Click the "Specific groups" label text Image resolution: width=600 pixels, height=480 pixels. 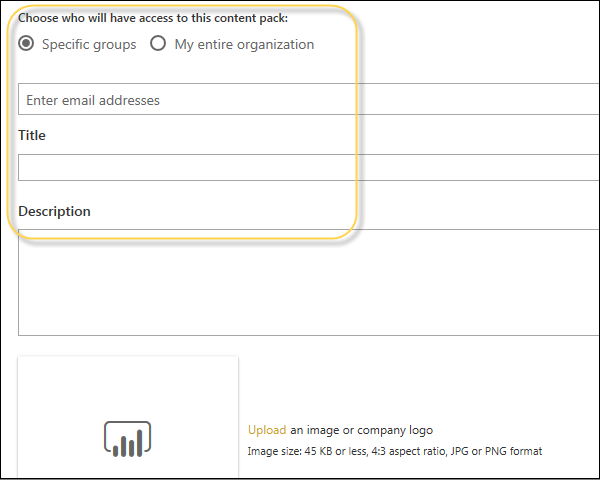pos(89,44)
